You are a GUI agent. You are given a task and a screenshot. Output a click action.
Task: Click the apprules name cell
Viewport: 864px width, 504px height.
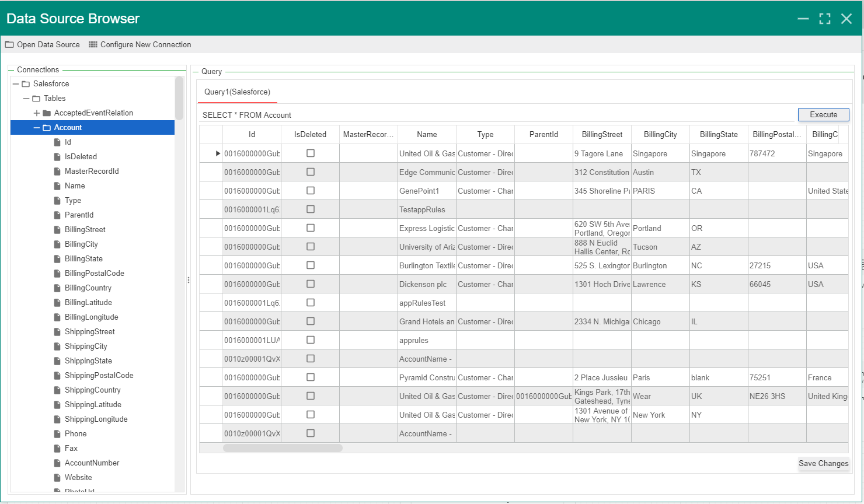point(427,340)
